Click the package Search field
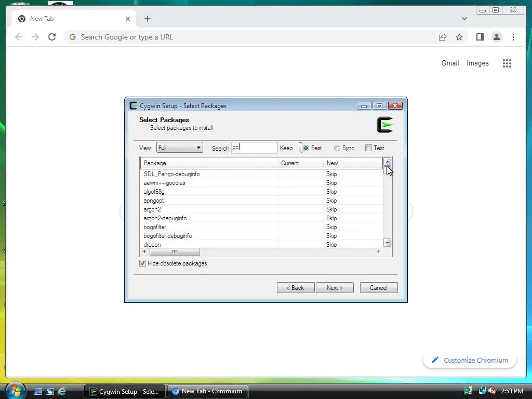Screen dimensions: 532x399 coord(254,148)
